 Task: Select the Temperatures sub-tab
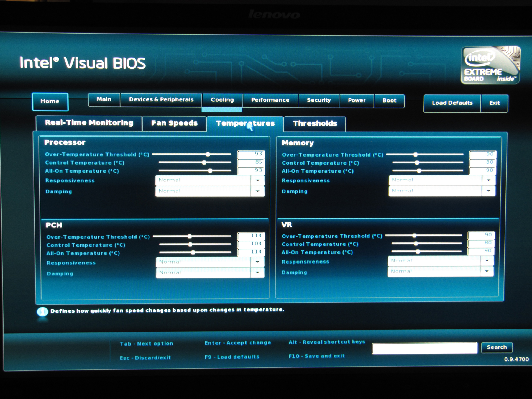(245, 124)
